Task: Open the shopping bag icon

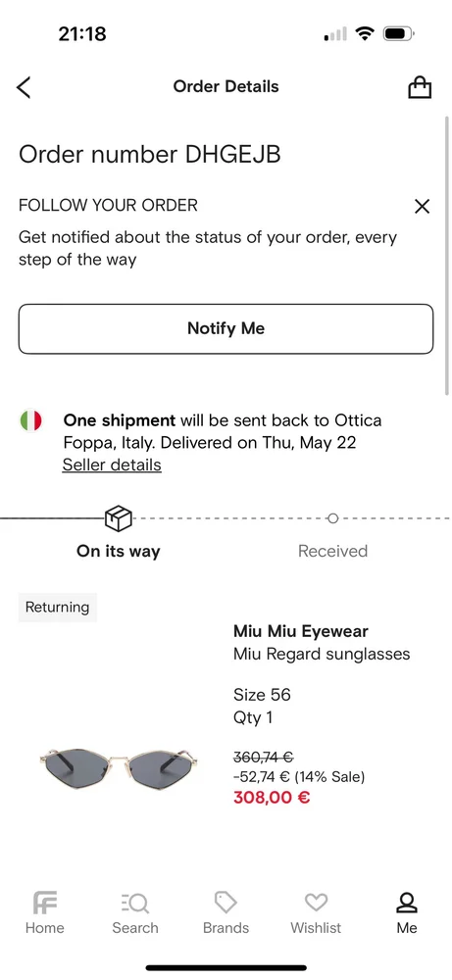Action: point(420,87)
